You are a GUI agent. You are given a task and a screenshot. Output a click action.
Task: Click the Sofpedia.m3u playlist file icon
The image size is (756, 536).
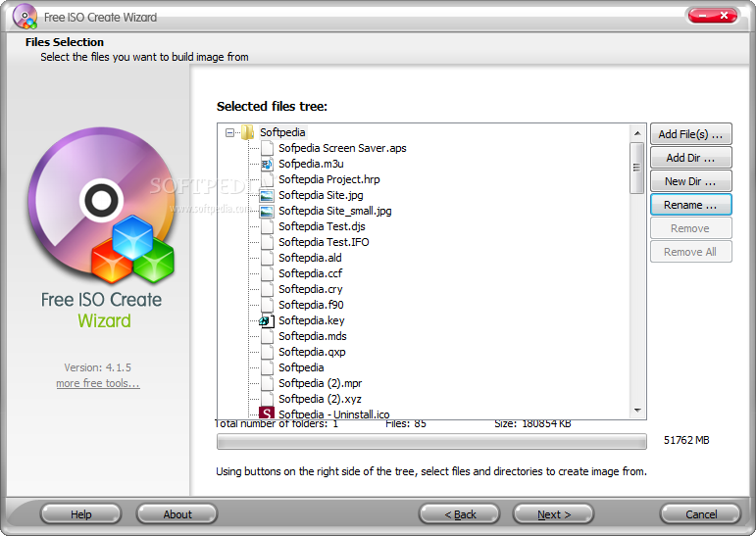click(267, 164)
